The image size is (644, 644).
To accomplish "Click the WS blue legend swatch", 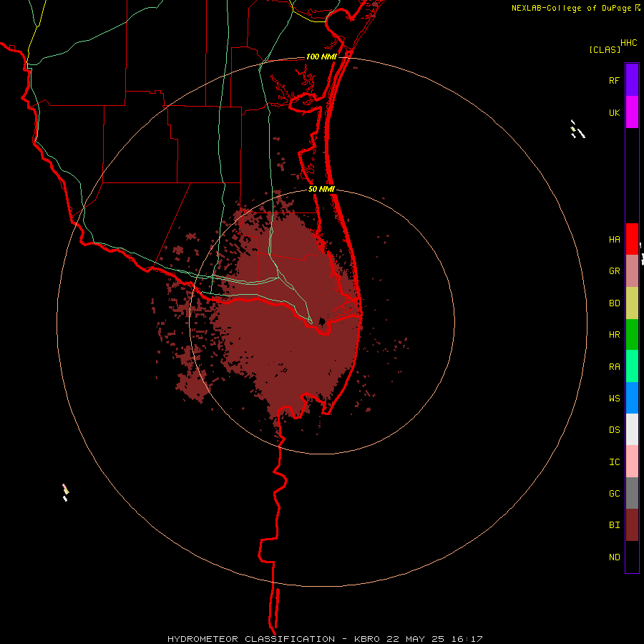I will (x=632, y=398).
